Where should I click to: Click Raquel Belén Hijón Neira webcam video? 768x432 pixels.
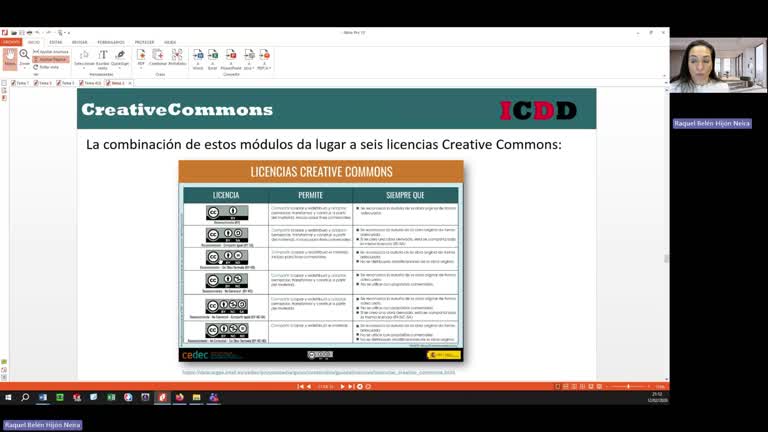point(719,65)
